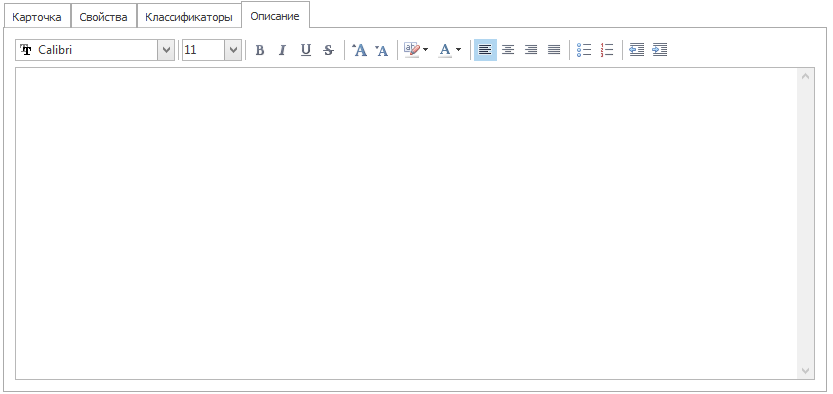833x394 pixels.
Task: Switch to the Классификаторы tab
Action: (x=189, y=17)
